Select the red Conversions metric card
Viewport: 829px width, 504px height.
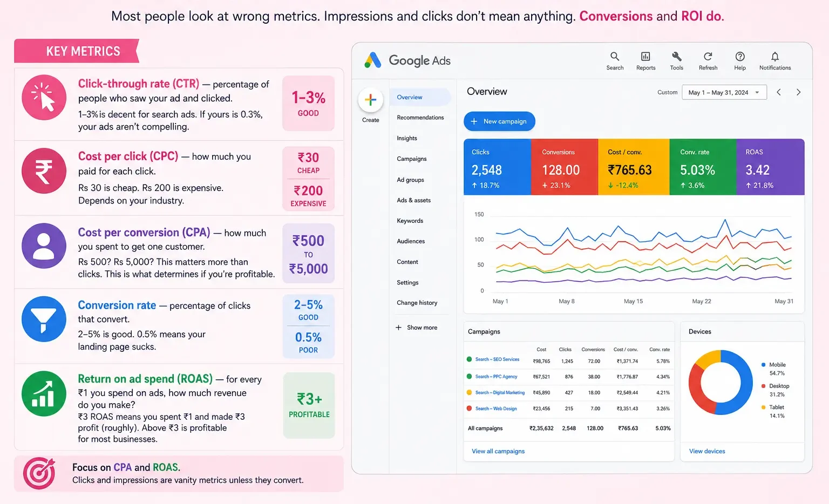tap(565, 167)
